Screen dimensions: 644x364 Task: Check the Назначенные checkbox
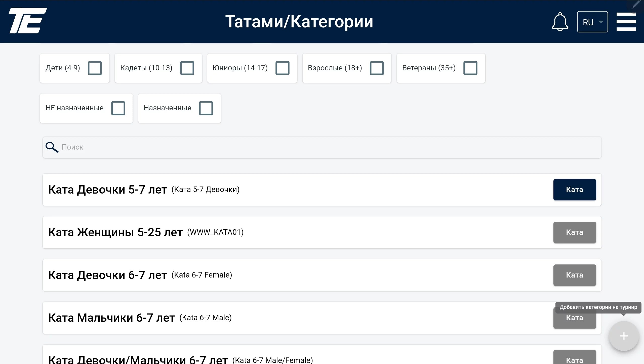pos(206,108)
